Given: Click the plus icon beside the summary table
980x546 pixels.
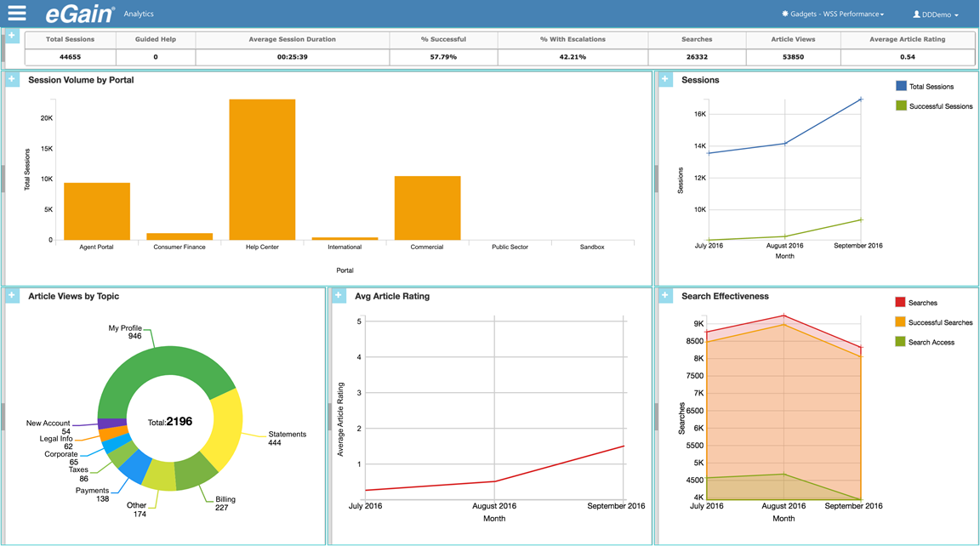Looking at the screenshot, I should click(12, 36).
